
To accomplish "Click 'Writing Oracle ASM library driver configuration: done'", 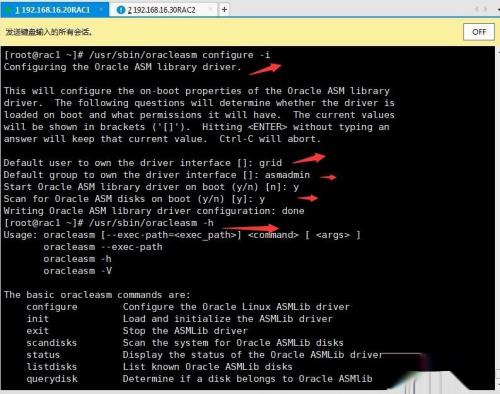I will pyautogui.click(x=154, y=211).
